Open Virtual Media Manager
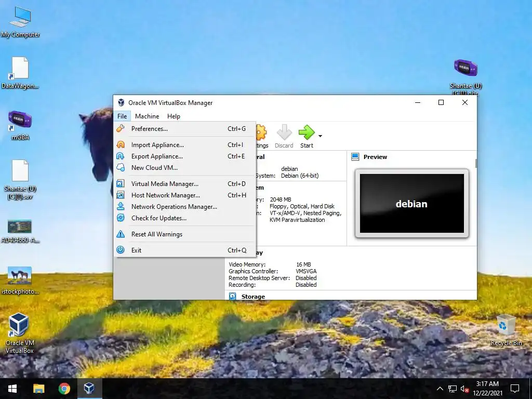The height and width of the screenshot is (399, 532). (x=184, y=184)
